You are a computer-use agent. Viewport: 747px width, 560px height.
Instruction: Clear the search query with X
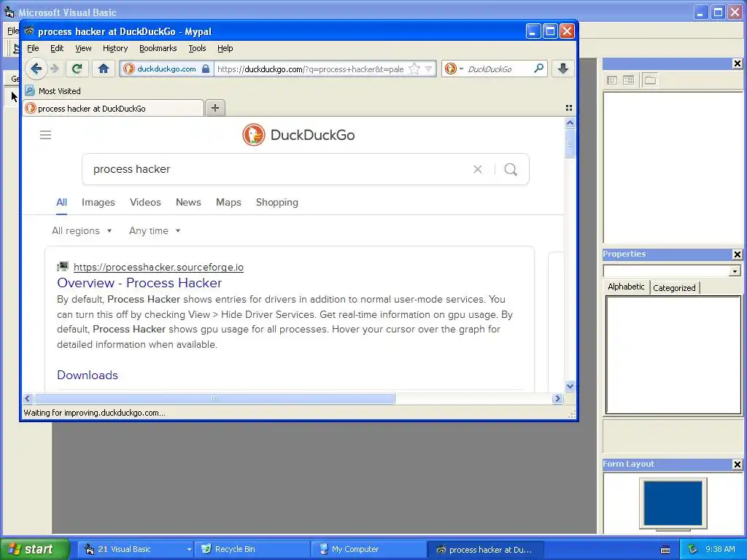pos(477,169)
